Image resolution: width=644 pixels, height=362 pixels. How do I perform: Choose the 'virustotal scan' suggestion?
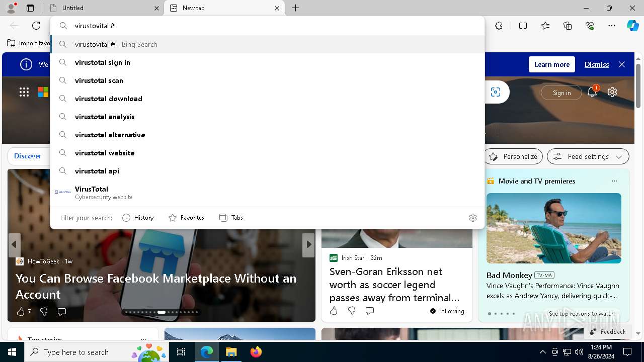(x=267, y=80)
